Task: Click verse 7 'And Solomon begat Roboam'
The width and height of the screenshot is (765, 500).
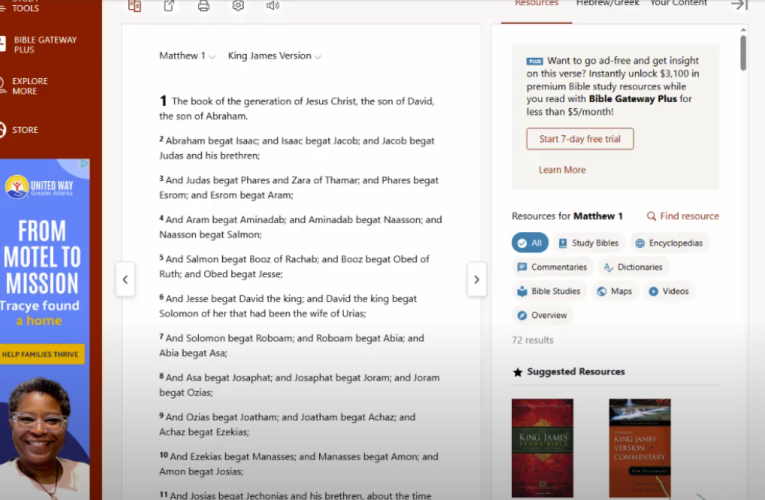Action: pyautogui.click(x=292, y=345)
